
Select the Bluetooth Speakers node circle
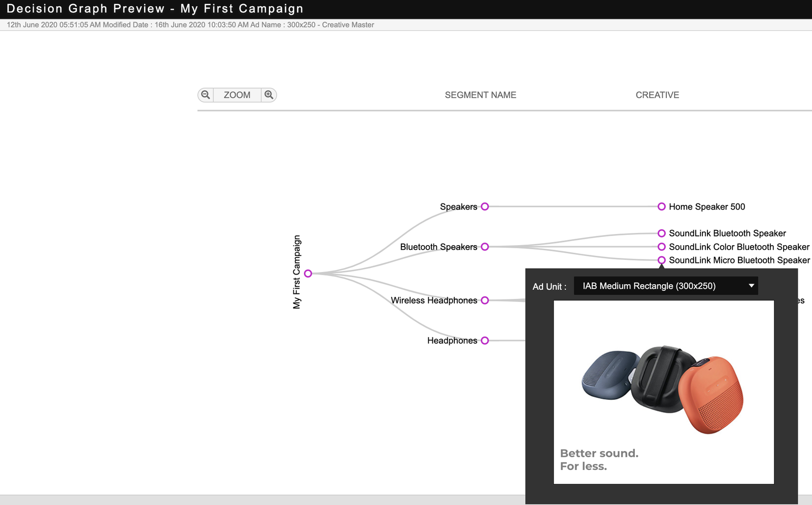485,247
